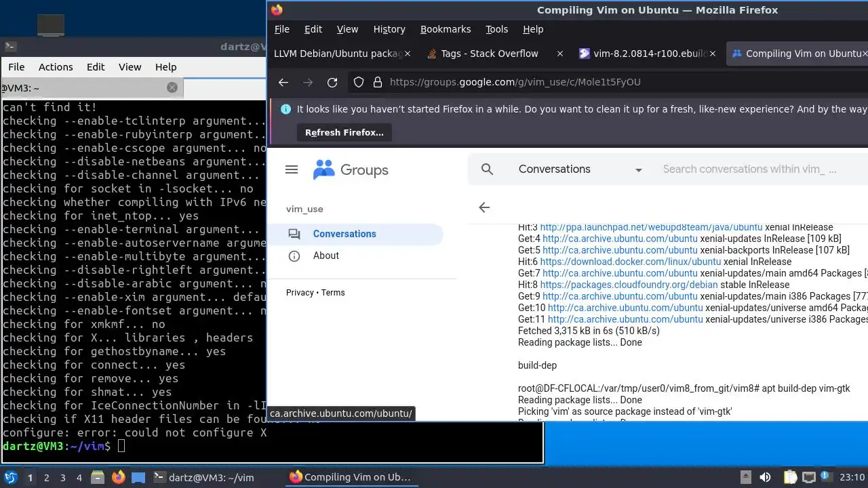Image resolution: width=868 pixels, height=488 pixels.
Task: Click the show desktop icon in taskbar
Action: tap(138, 477)
